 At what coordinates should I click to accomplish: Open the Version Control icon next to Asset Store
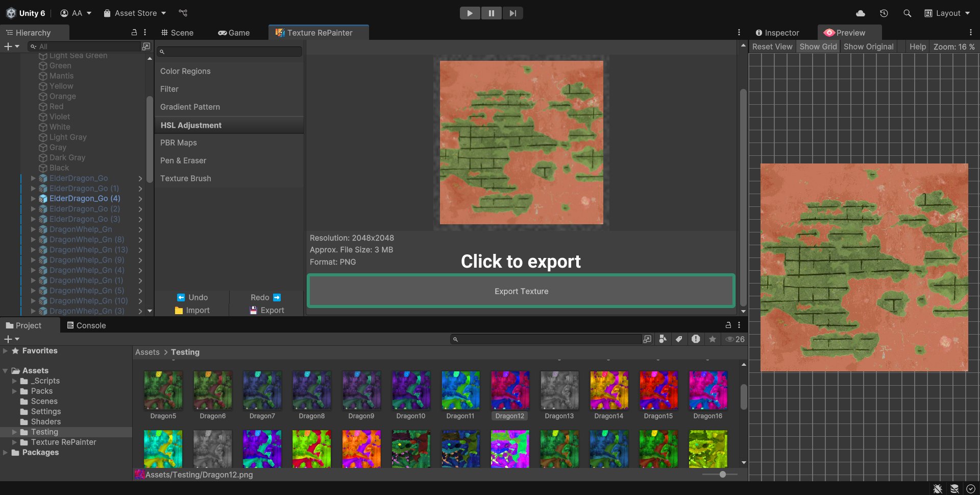(x=183, y=13)
